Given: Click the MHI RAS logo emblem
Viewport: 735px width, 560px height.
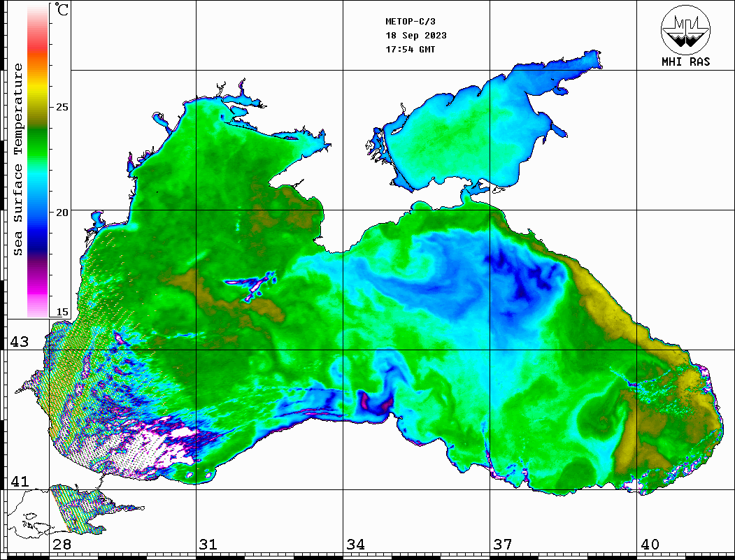Looking at the screenshot, I should pyautogui.click(x=686, y=29).
